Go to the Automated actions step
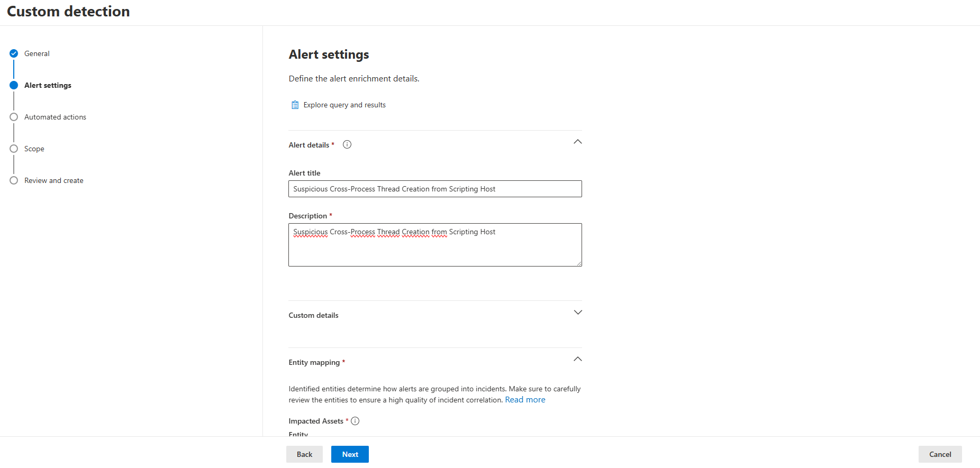This screenshot has height=468, width=980. (55, 117)
